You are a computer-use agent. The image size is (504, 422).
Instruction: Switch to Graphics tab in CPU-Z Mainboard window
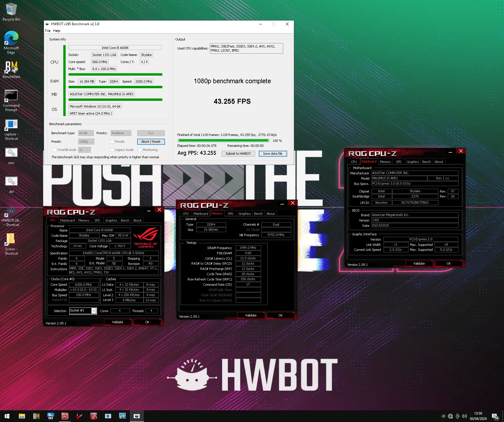[413, 162]
